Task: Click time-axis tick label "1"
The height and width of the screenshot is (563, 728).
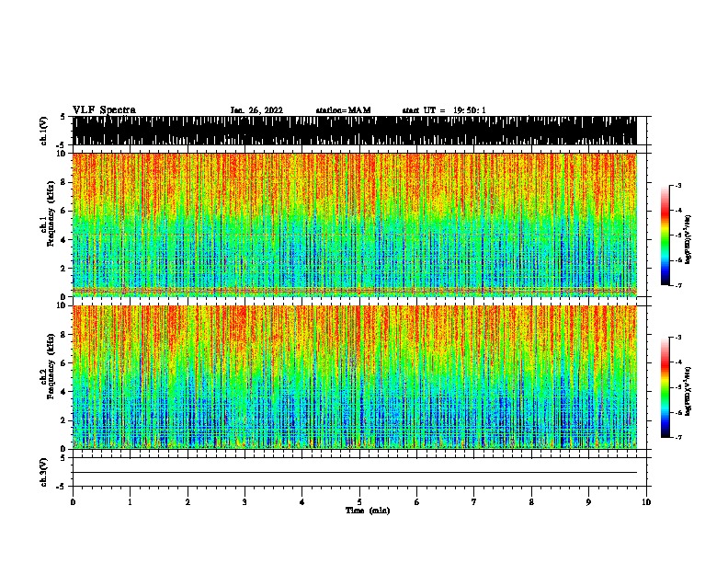Action: tap(130, 502)
